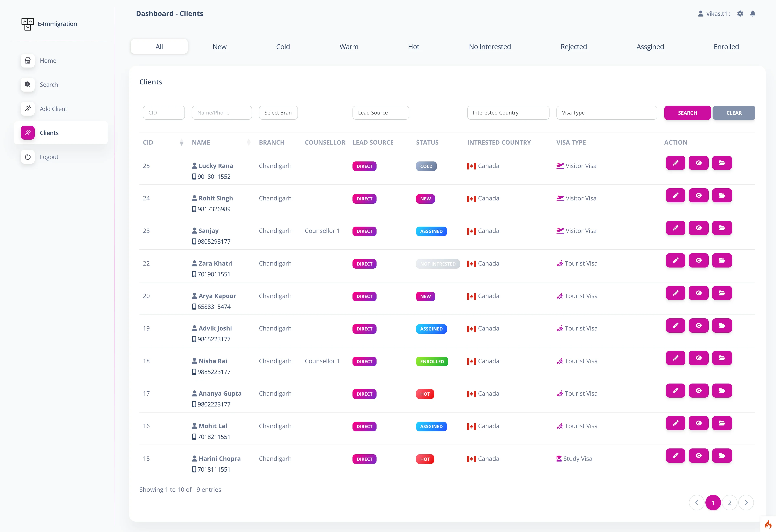Click the eye icon for Zara Khatri
This screenshot has width=776, height=532.
[x=698, y=260]
